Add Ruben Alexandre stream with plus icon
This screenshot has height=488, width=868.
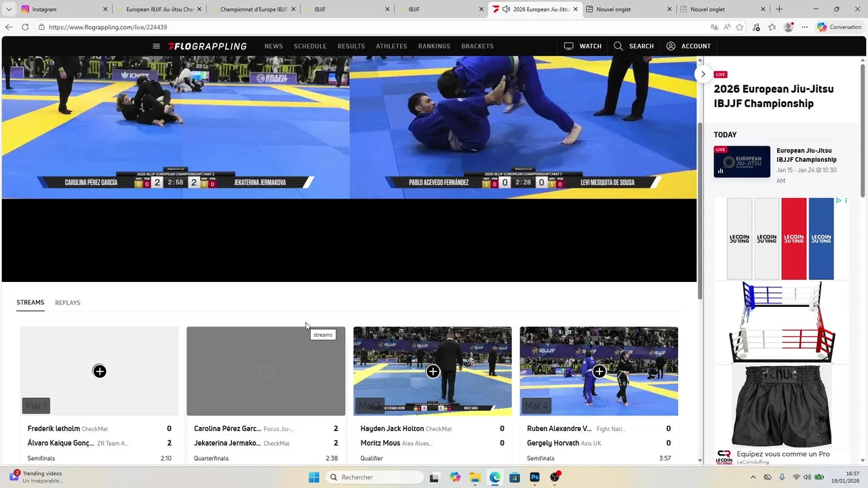(599, 371)
